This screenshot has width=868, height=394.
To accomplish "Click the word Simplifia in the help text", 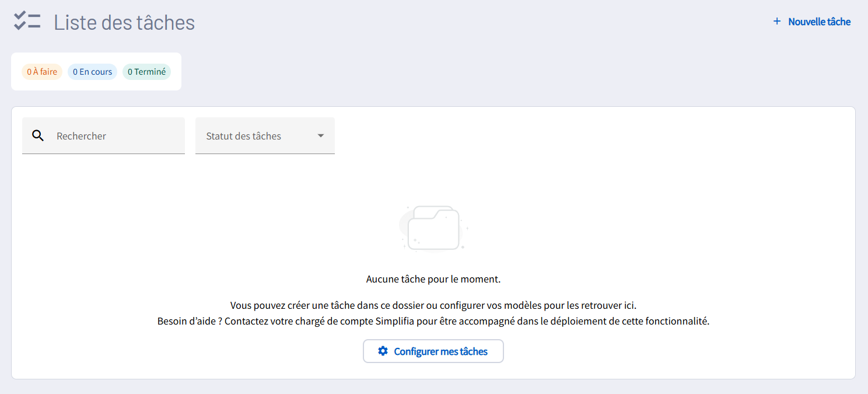I will pyautogui.click(x=395, y=322).
